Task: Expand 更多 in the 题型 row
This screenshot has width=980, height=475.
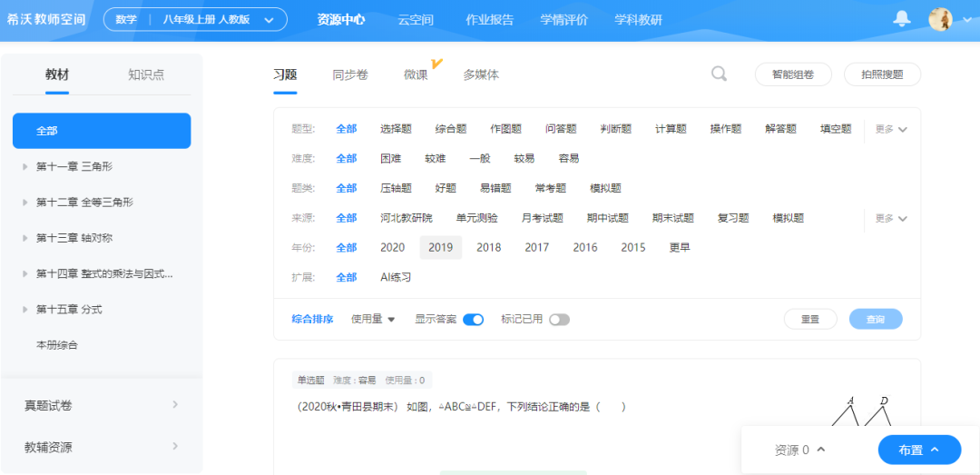Action: pos(891,130)
